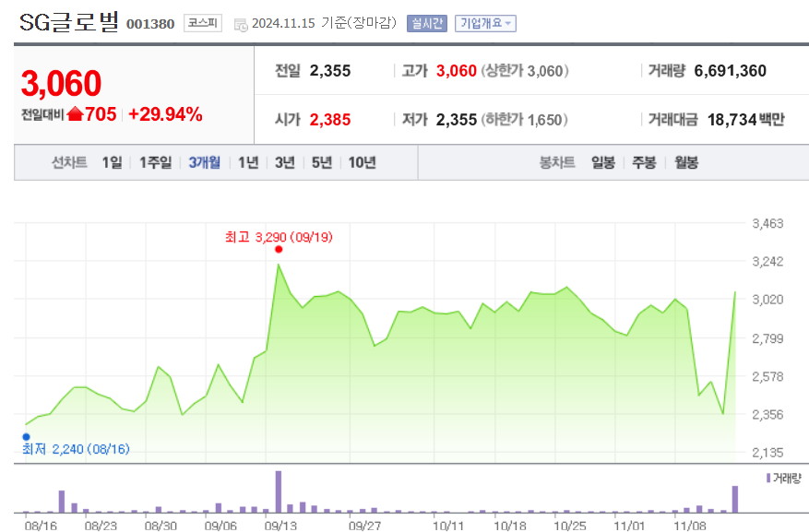Click the 코스피 market badge
This screenshot has width=809, height=532.
coord(203,23)
